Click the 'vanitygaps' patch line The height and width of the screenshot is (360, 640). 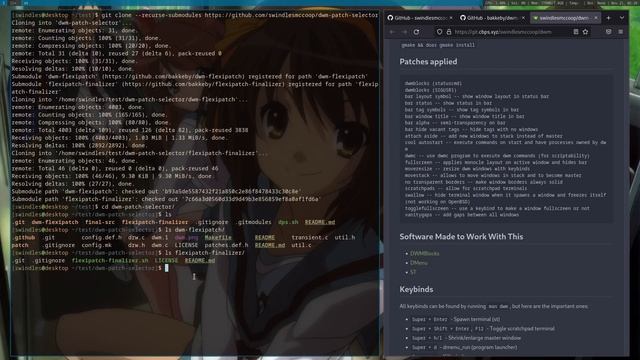click(x=462, y=215)
